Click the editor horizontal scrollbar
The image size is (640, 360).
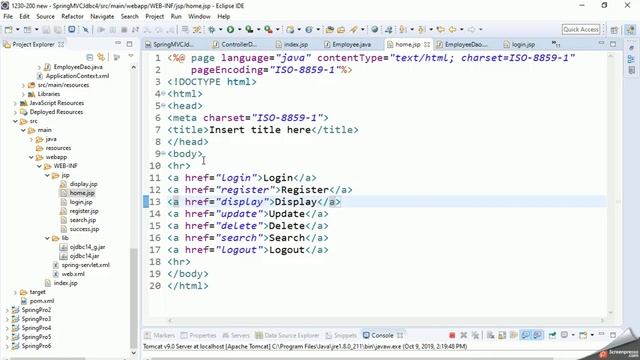386,320
